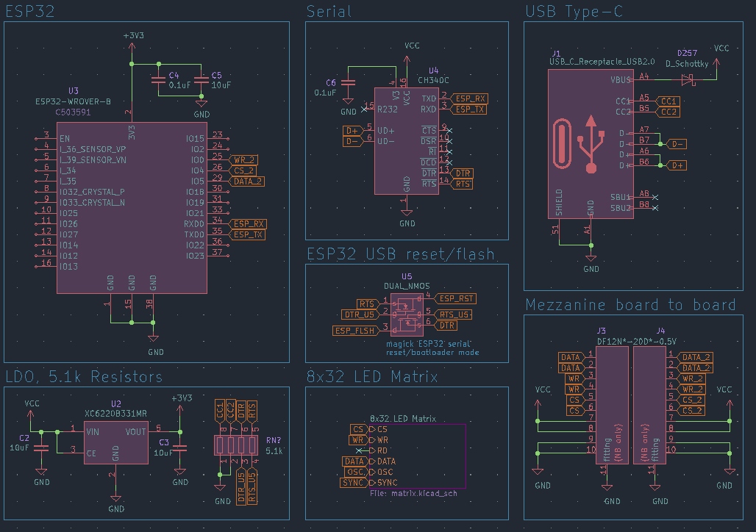Image resolution: width=756 pixels, height=532 pixels.
Task: Click the no-connect marker on CH340C R232 pin
Action: click(364, 109)
